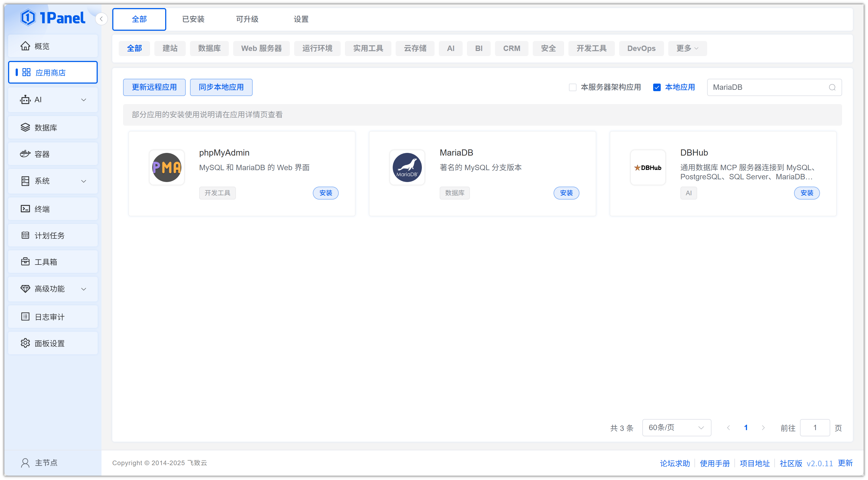
Task: Click the magnifier icon in the search box
Action: [832, 88]
